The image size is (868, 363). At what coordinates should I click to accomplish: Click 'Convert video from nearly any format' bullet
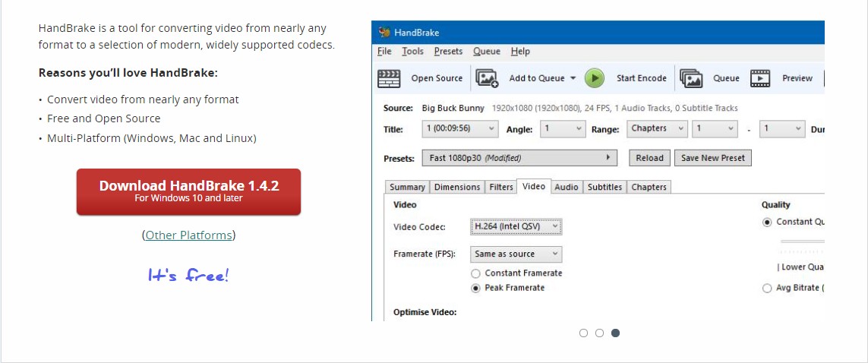tap(143, 99)
